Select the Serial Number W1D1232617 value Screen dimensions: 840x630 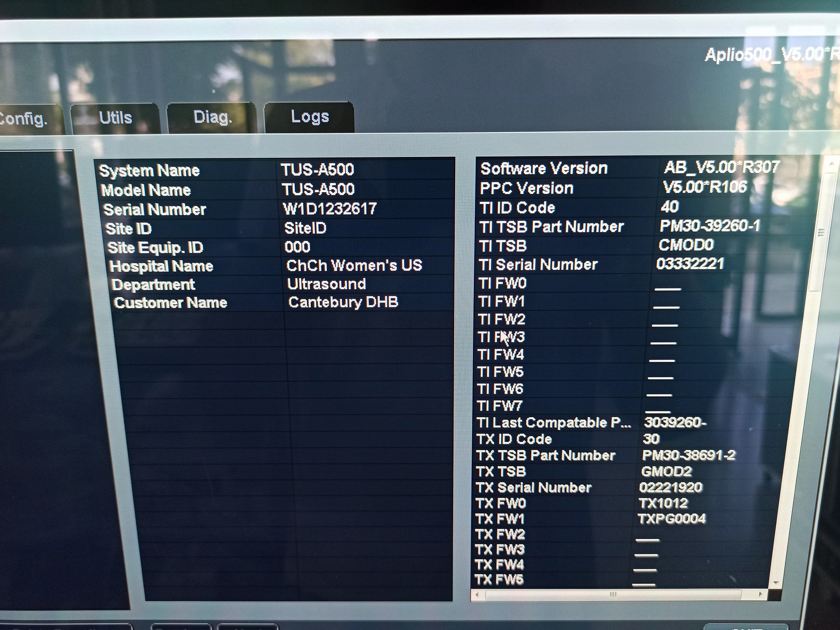(330, 209)
